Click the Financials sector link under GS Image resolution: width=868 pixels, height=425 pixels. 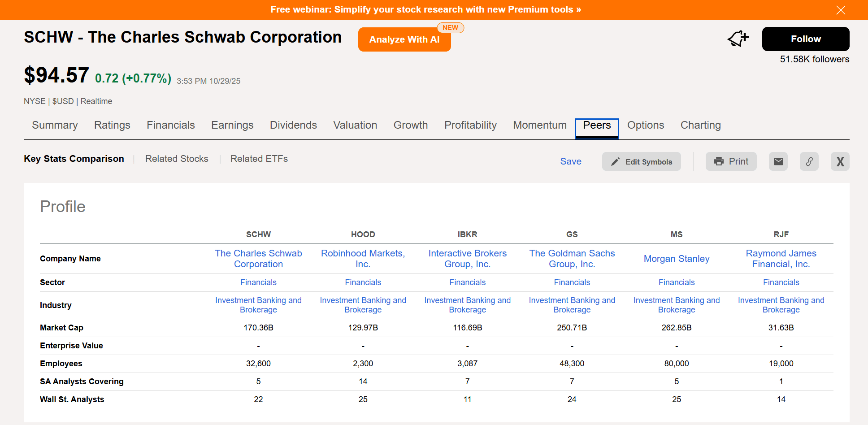572,282
